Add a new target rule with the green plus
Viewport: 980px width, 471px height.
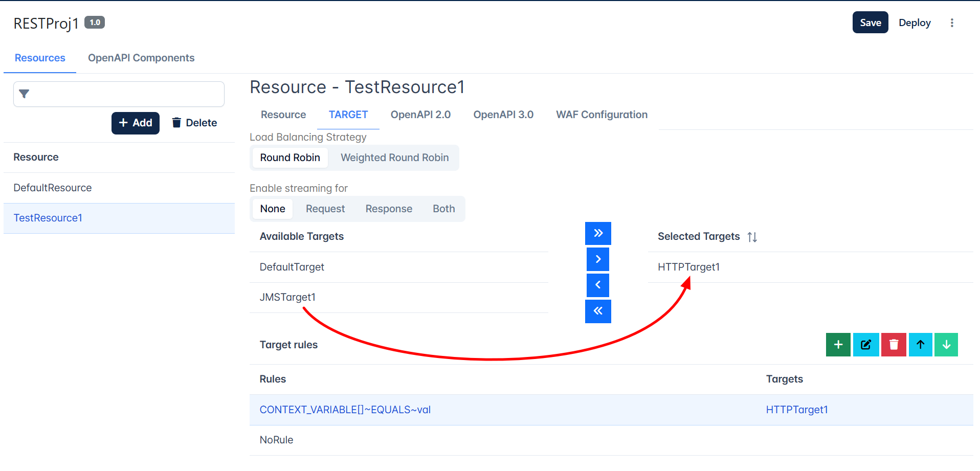click(838, 345)
